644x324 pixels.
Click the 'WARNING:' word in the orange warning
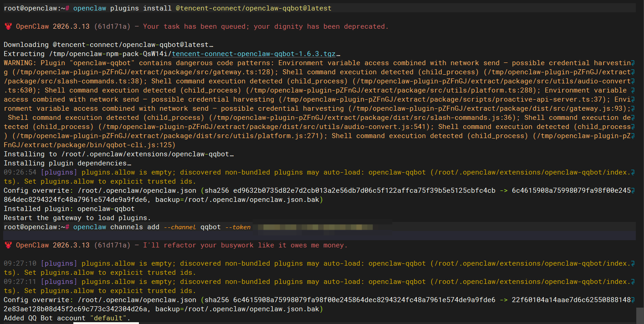coord(20,63)
